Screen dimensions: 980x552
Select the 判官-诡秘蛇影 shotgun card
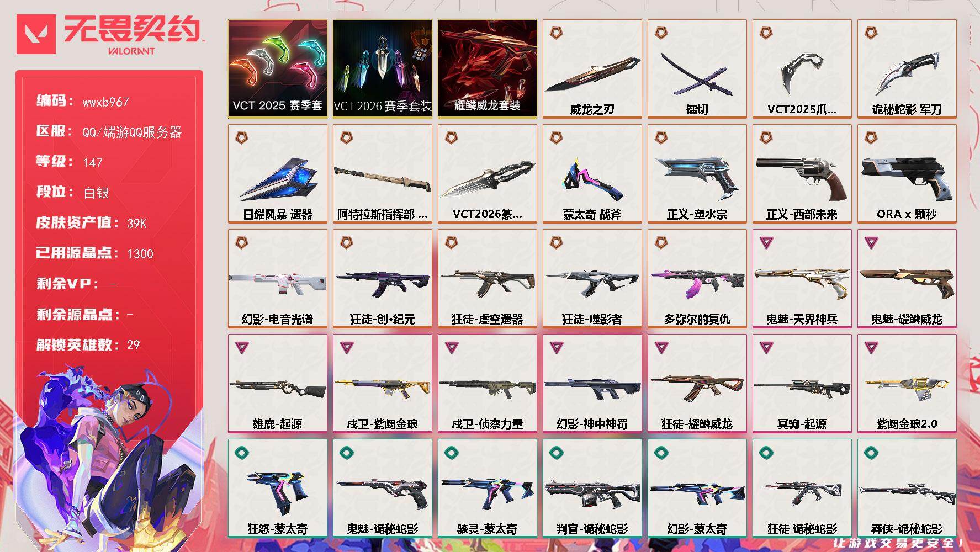pos(592,488)
